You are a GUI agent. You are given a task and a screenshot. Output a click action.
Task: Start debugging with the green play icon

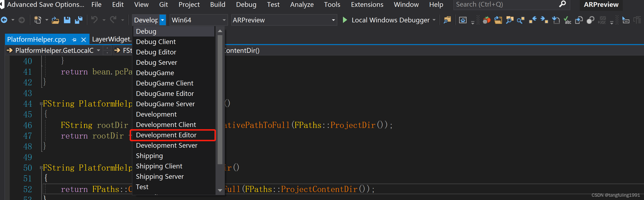coord(345,20)
